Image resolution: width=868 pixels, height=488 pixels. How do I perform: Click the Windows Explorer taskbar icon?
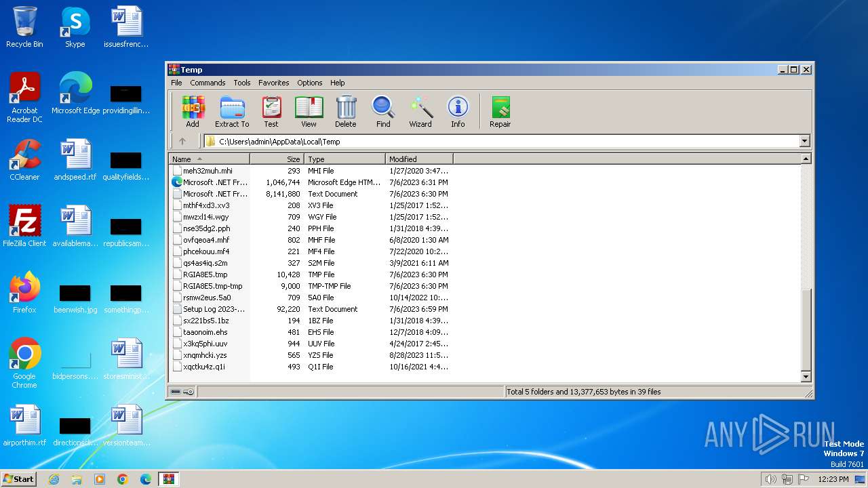pos(77,479)
